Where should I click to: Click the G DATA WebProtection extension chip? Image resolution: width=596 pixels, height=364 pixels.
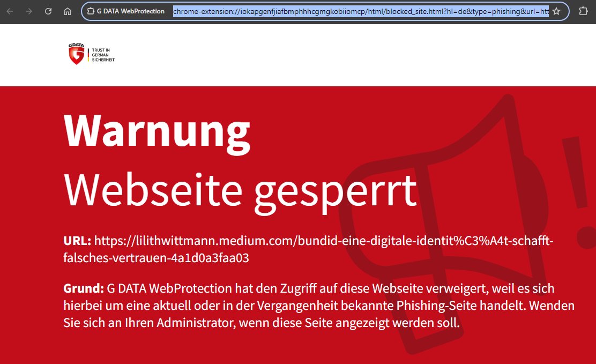[x=126, y=11]
